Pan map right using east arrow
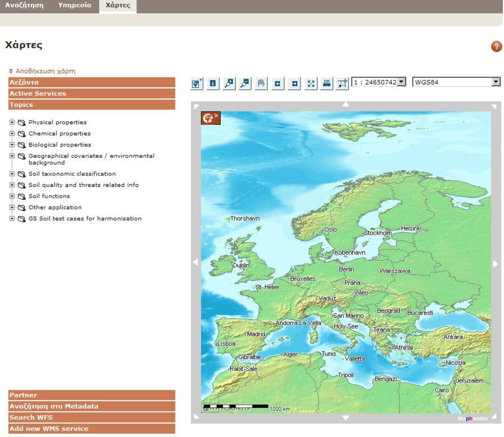504x437 pixels. click(x=496, y=264)
